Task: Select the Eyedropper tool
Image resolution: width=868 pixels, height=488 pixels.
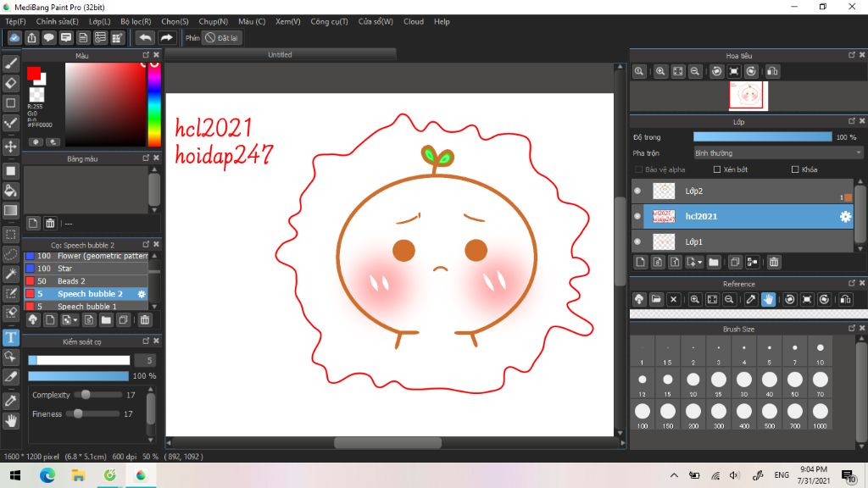Action: coord(10,401)
